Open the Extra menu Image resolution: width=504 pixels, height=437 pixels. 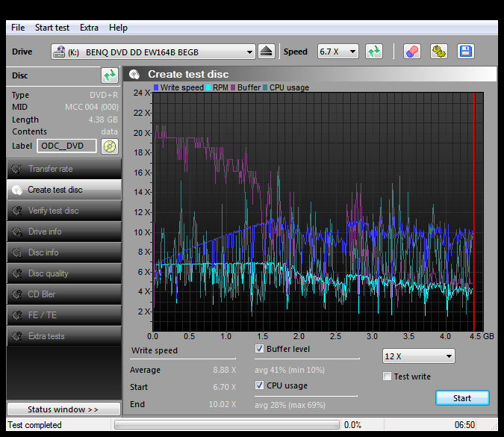coord(89,28)
